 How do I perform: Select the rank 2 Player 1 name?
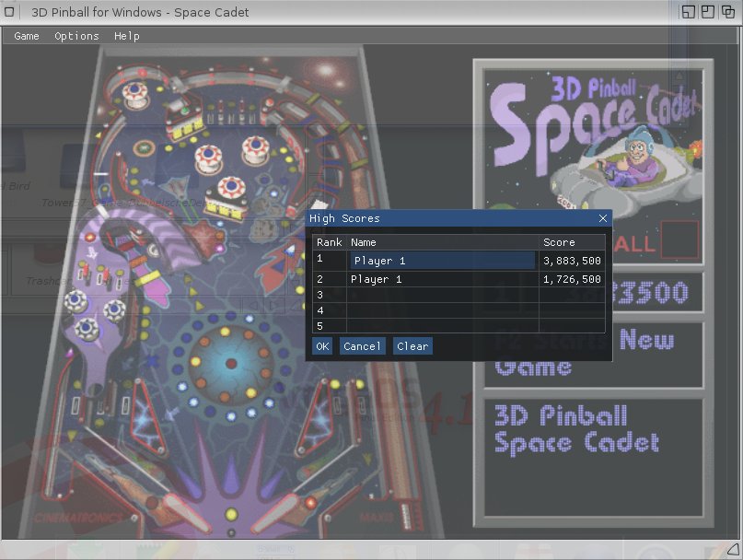[x=377, y=279]
